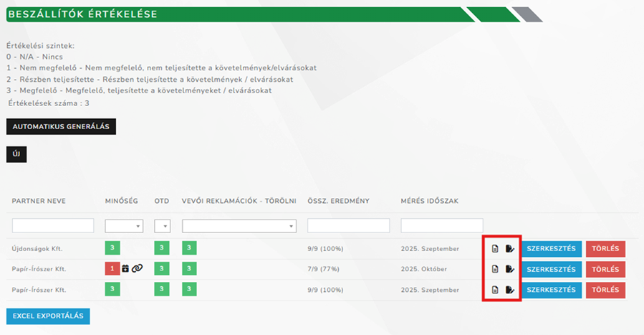Click document icon in Újdonságok Kft. row
This screenshot has width=644, height=335.
pos(495,249)
